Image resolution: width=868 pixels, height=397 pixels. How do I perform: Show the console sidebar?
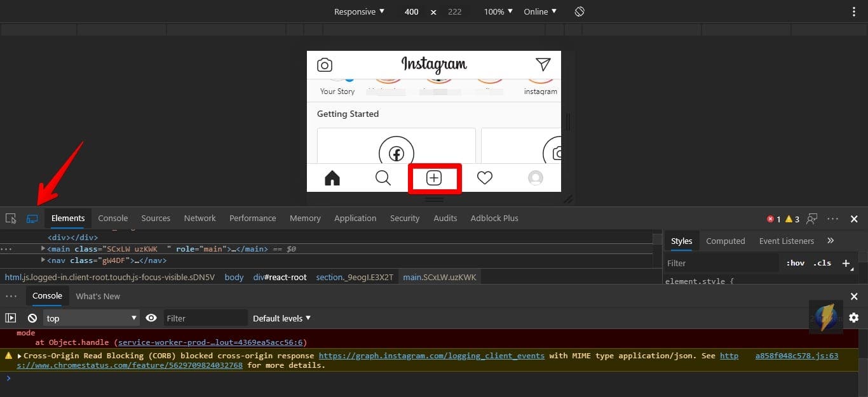pyautogui.click(x=11, y=318)
